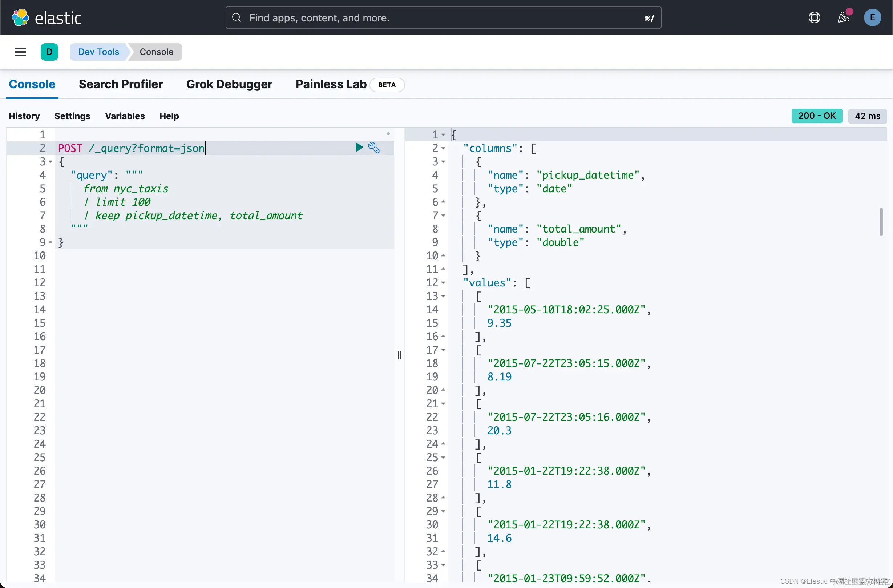Screen dimensions: 893x588
Task: Collapse the values array at line 12
Action: coord(444,283)
